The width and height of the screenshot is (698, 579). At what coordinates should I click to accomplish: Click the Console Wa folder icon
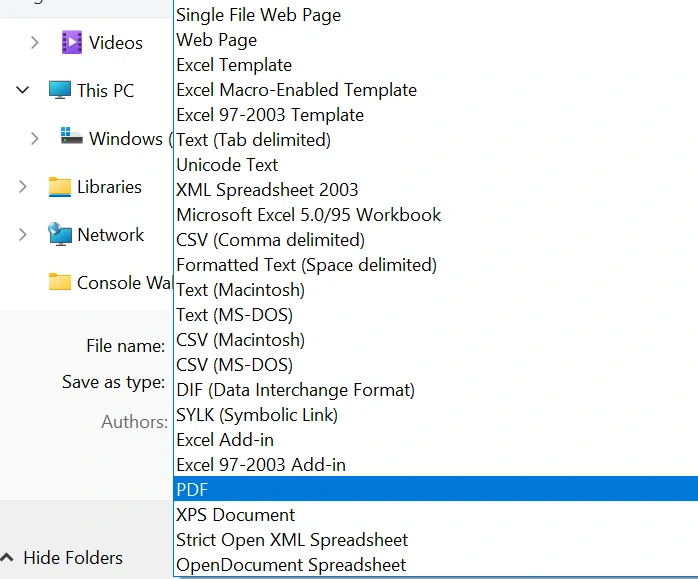click(60, 282)
